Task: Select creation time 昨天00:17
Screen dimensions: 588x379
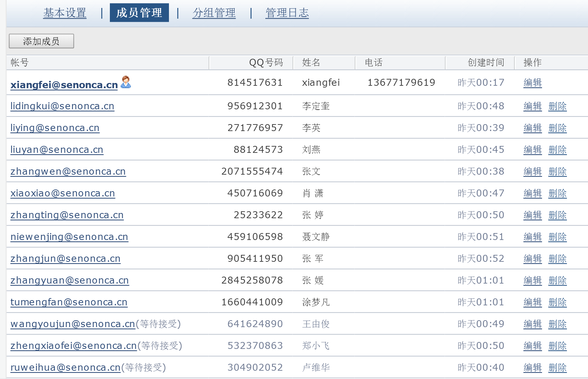Action: 481,83
